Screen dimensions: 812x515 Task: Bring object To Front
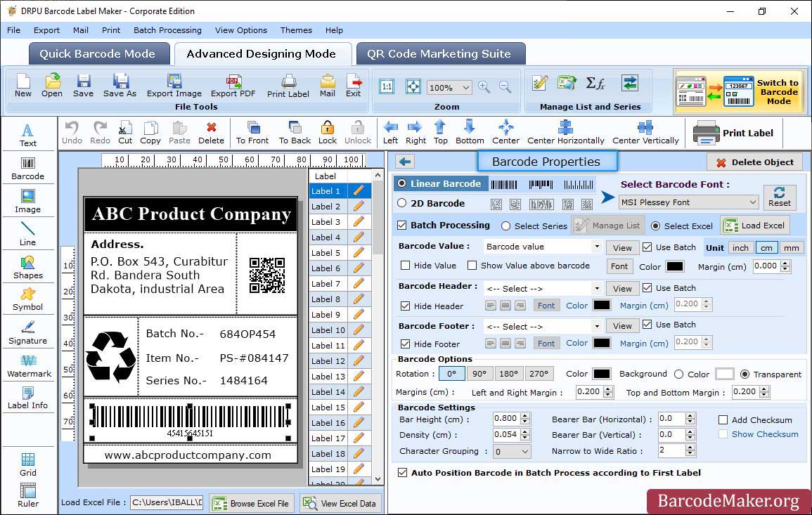[x=252, y=133]
